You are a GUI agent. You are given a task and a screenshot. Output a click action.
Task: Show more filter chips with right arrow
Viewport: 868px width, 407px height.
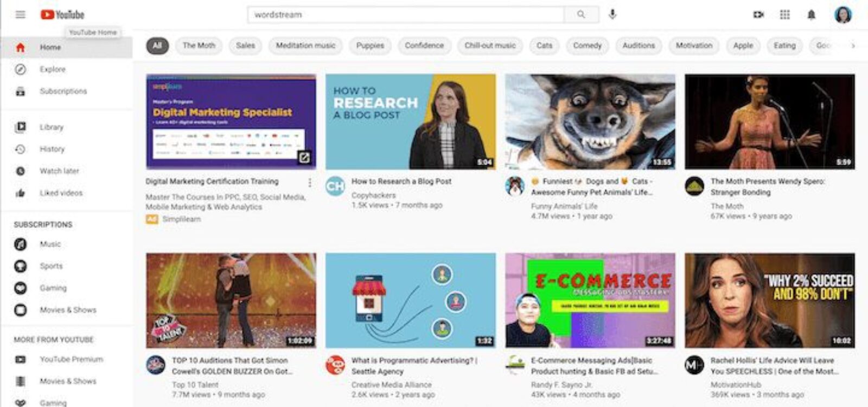(853, 46)
